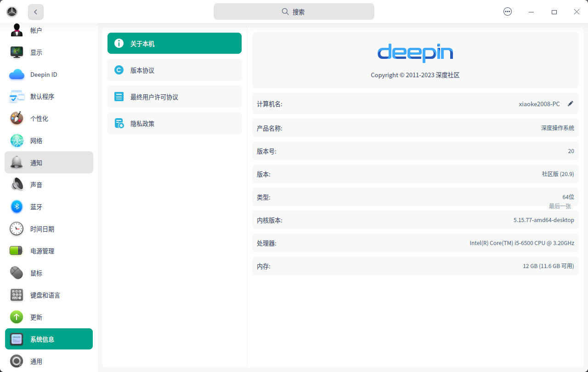Select the Network globe icon
Screen dimensions: 588x372
click(x=17, y=140)
